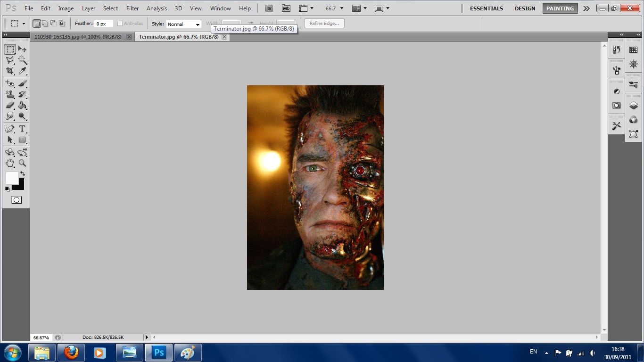Select the Move tool
This screenshot has height=362, width=644.
(x=22, y=49)
